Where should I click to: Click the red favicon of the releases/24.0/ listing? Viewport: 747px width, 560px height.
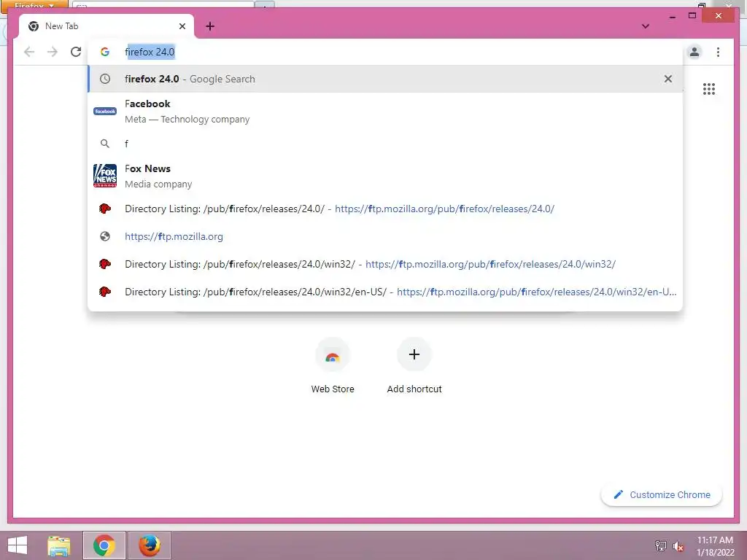(105, 209)
